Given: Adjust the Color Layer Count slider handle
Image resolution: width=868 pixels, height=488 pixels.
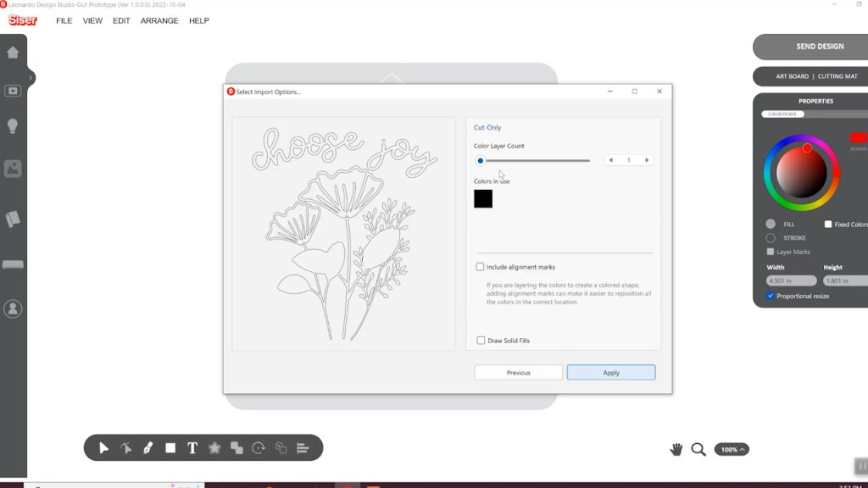Looking at the screenshot, I should click(x=481, y=160).
